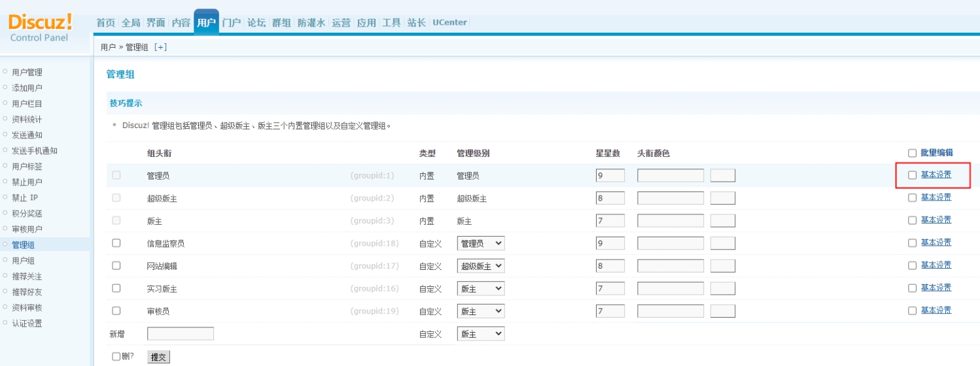This screenshot has height=366, width=980.
Task: Check the 删? box at the bottom
Action: 116,356
